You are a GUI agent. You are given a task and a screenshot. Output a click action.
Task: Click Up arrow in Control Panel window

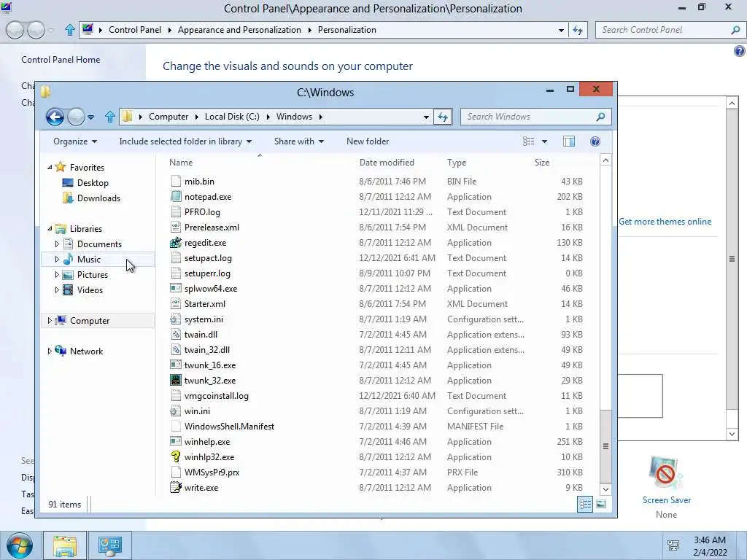point(69,30)
